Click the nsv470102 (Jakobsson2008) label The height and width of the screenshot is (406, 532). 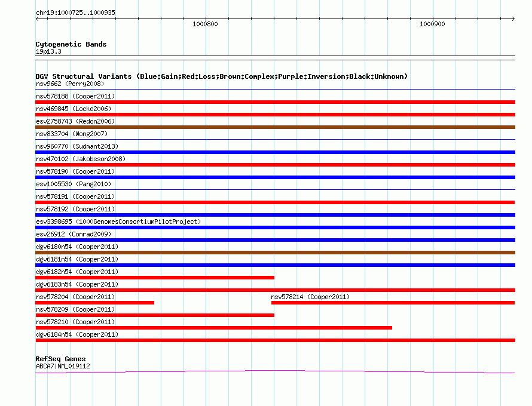pyautogui.click(x=81, y=159)
